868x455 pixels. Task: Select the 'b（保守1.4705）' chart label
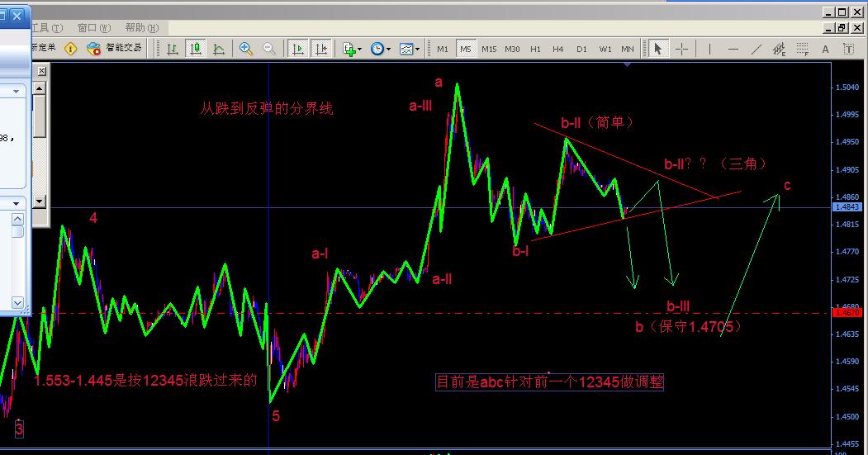(x=687, y=326)
